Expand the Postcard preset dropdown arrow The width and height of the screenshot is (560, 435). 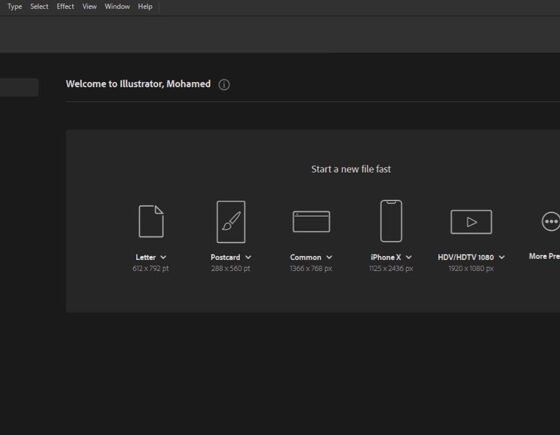(248, 258)
